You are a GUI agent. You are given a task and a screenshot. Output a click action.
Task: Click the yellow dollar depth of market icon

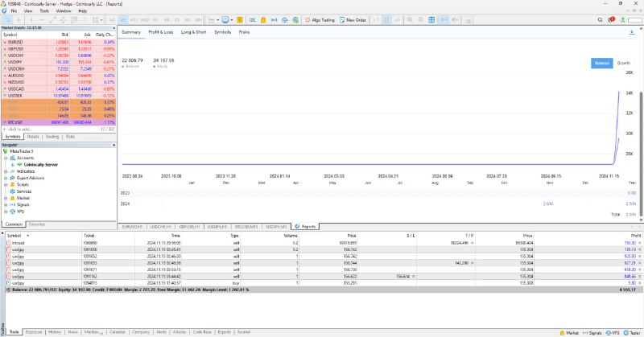point(239,19)
